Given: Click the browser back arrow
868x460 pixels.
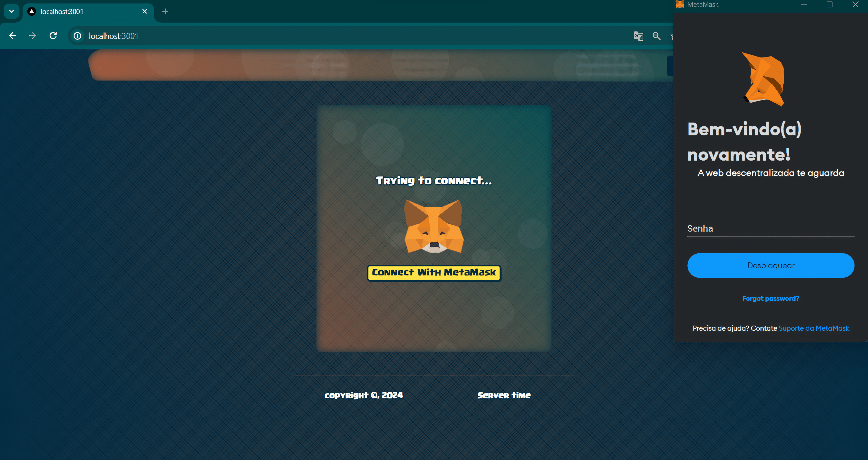Looking at the screenshot, I should (12, 36).
